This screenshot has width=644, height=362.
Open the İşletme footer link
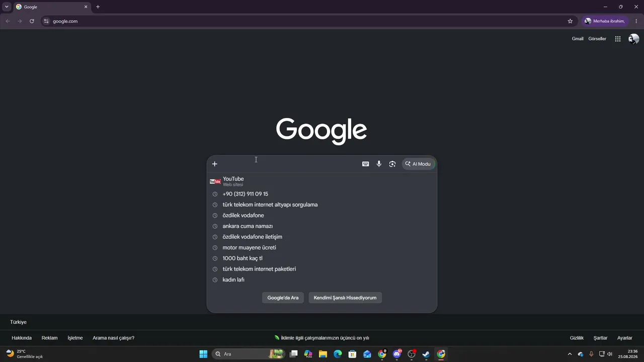click(x=75, y=338)
